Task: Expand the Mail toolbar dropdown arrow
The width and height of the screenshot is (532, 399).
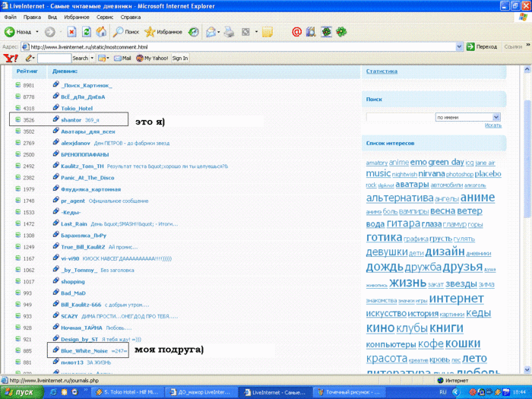Action: tap(219, 32)
